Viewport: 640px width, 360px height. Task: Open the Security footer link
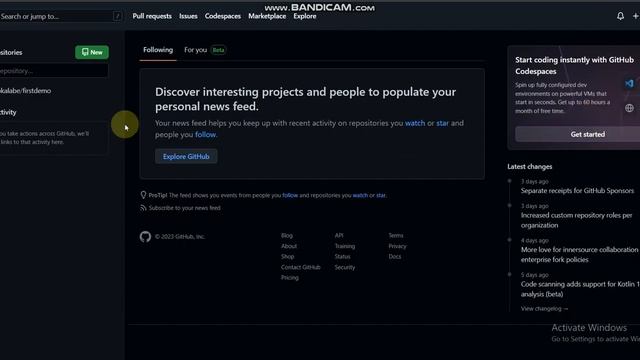(x=344, y=267)
